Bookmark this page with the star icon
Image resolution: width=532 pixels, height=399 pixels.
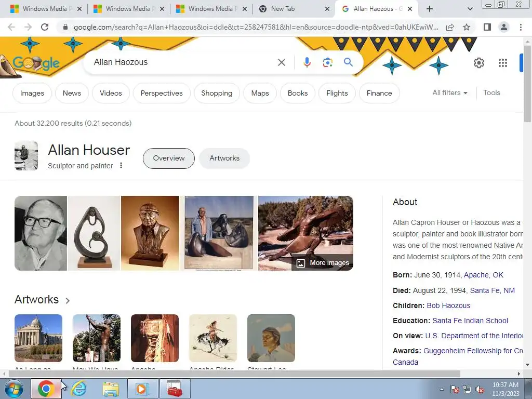467,27
